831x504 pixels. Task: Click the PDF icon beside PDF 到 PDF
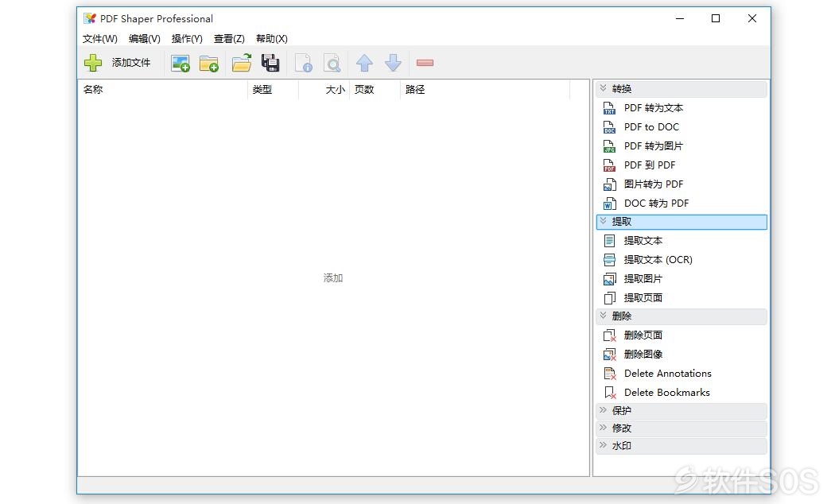pos(609,165)
